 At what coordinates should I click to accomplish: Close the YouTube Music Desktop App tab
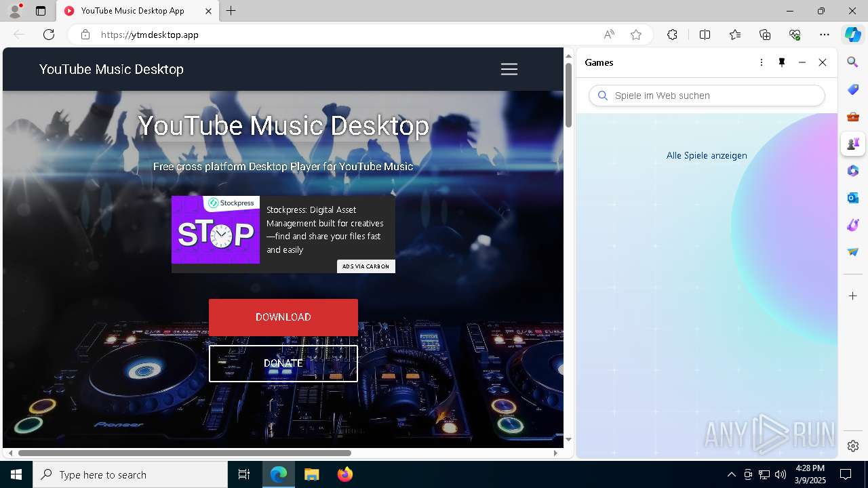pyautogui.click(x=208, y=11)
